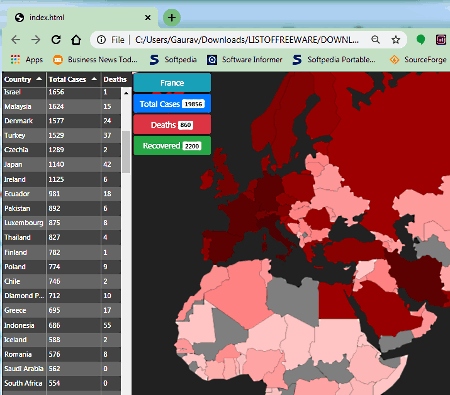Select the Turkey row in table

(62, 136)
